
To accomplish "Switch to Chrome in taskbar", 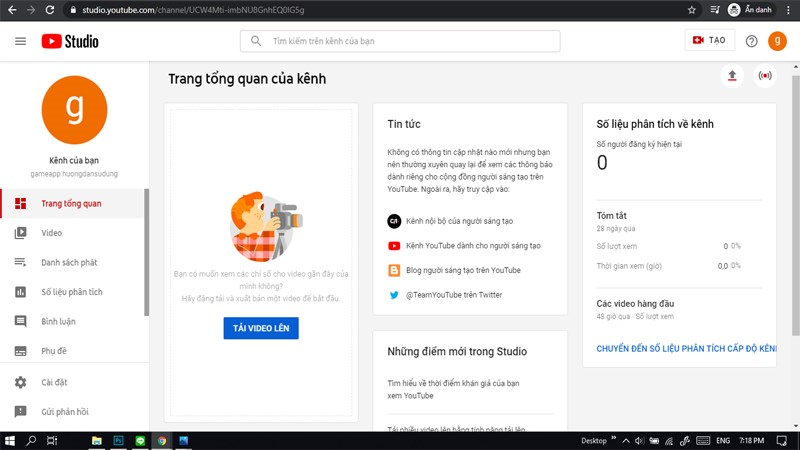I will pos(162,441).
